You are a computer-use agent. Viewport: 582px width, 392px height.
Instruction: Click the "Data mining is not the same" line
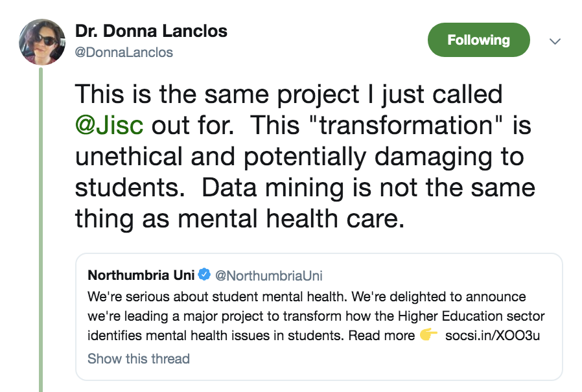(367, 187)
